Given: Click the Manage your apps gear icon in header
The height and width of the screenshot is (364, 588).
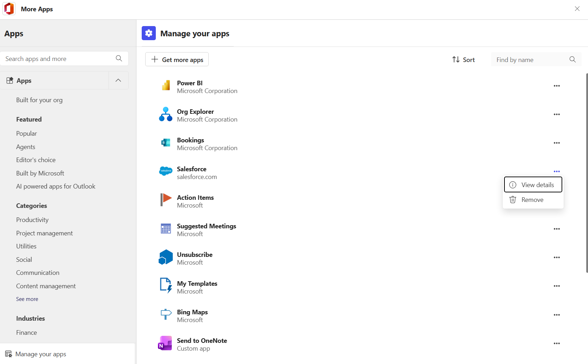Looking at the screenshot, I should tap(149, 33).
